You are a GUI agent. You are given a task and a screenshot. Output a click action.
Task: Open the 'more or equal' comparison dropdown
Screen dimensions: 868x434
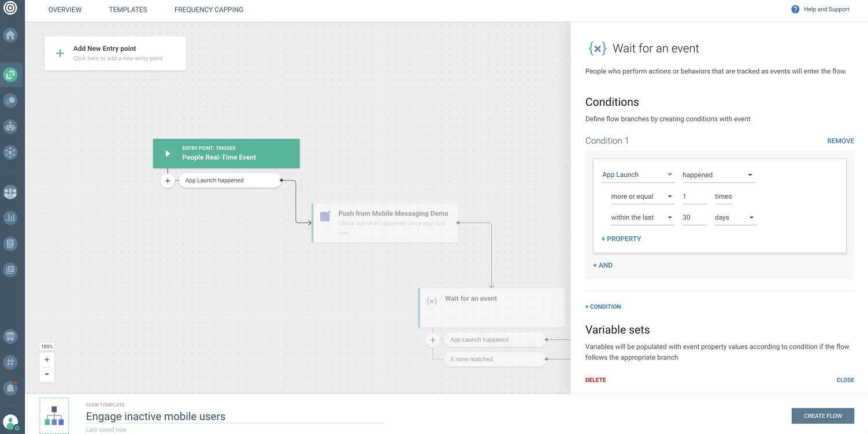[641, 196]
